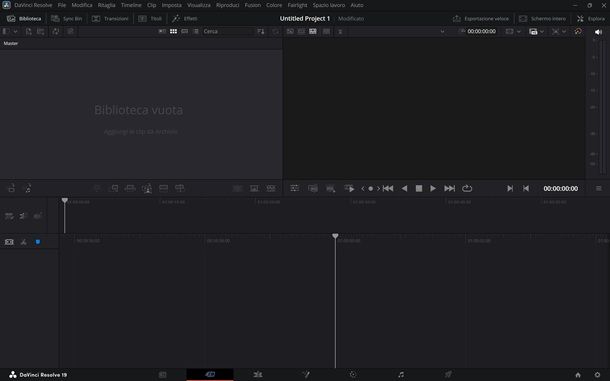The height and width of the screenshot is (381, 610).
Task: Click the import media icon
Action: point(28,32)
